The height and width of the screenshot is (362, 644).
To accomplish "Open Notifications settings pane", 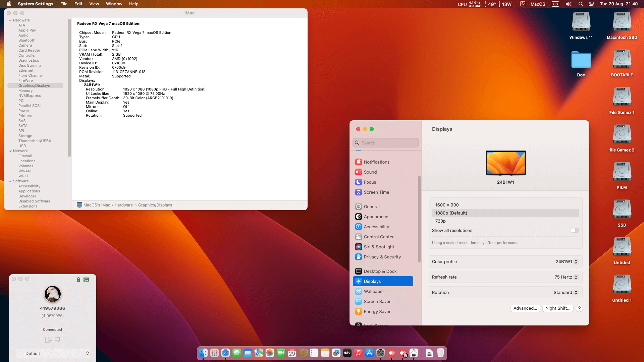I will pos(376,162).
